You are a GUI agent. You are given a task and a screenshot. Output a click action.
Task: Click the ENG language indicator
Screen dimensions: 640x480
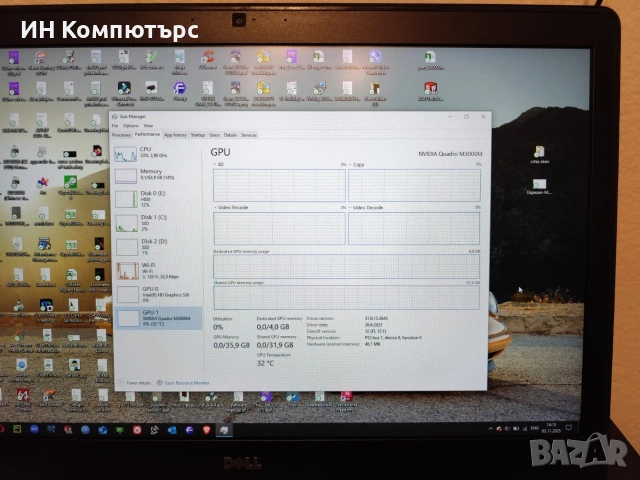click(x=535, y=428)
